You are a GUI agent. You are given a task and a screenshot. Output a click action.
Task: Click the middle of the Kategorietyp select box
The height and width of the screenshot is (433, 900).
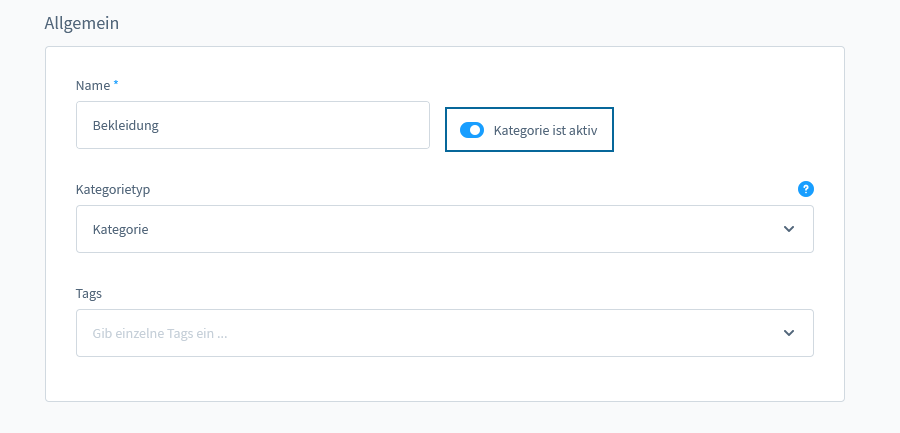click(x=445, y=229)
